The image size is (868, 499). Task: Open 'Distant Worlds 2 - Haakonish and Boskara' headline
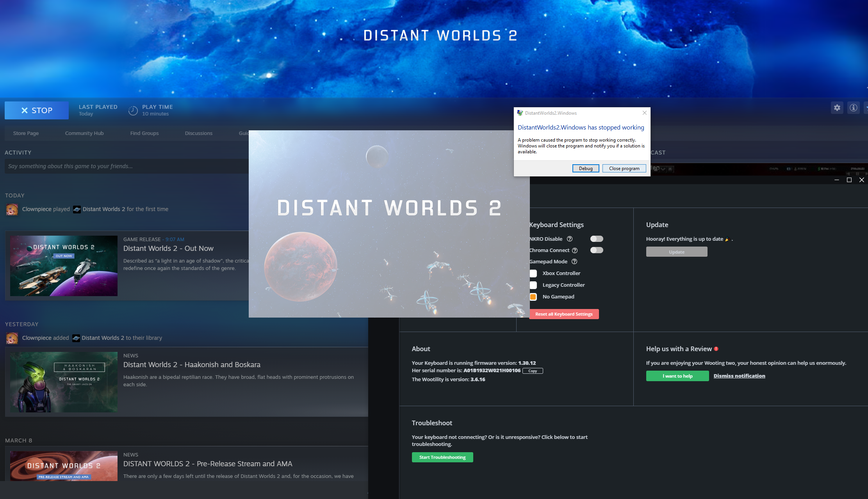click(x=192, y=365)
